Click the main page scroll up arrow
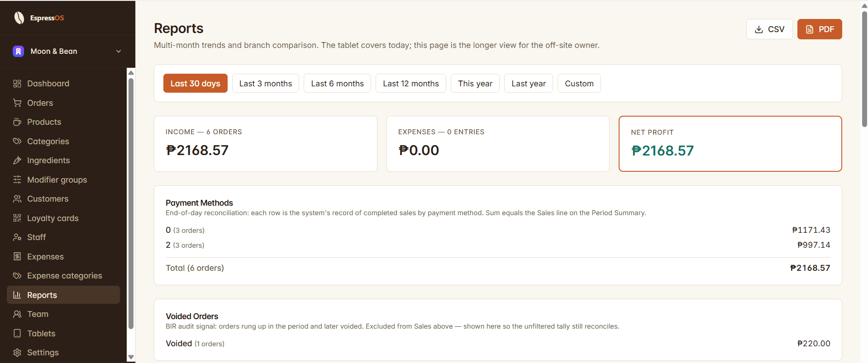Viewport: 868px width, 363px height. 864,5
